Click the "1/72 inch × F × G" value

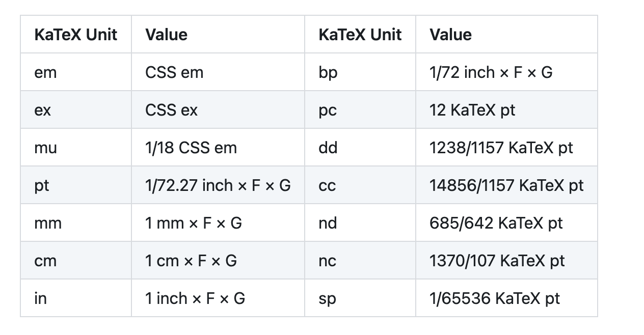[491, 72]
